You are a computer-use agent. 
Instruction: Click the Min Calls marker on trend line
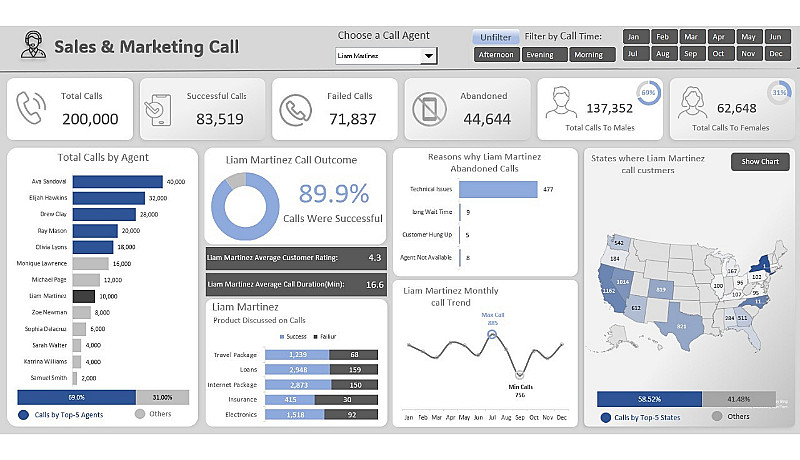click(519, 375)
